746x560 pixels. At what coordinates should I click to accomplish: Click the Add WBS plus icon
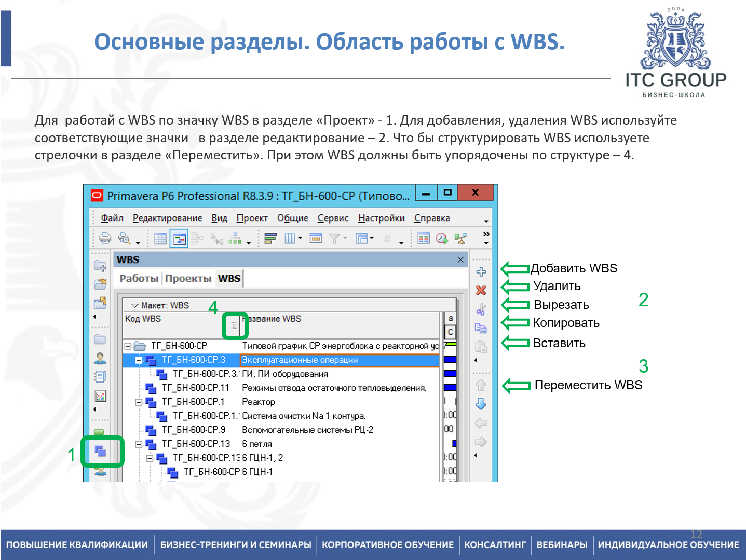pyautogui.click(x=481, y=272)
